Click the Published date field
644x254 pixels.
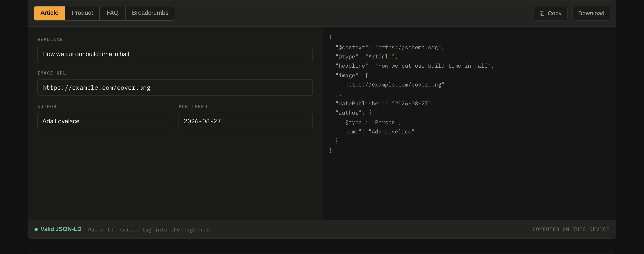click(x=245, y=121)
